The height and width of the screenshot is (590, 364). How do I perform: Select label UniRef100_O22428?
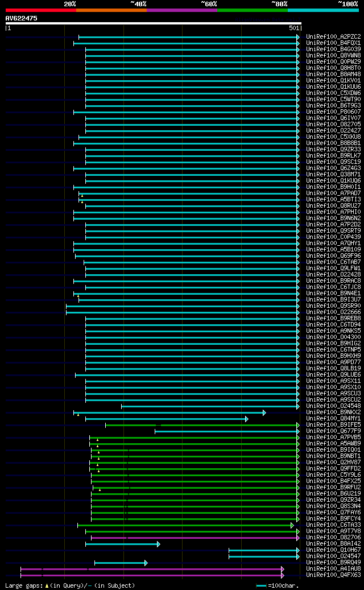333,275
